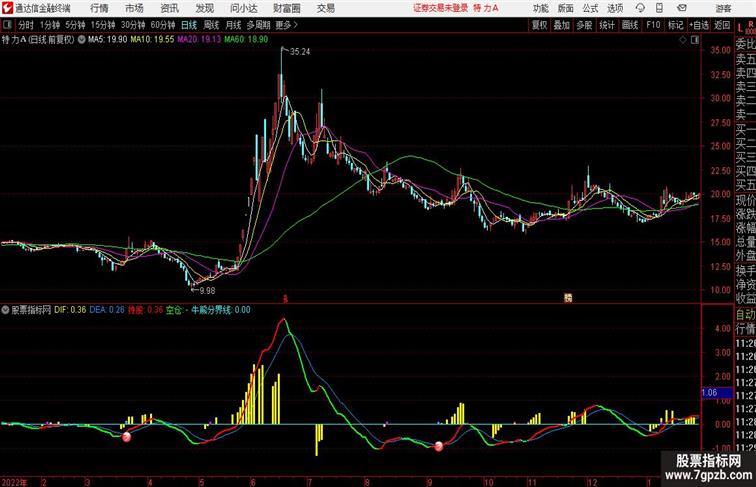Viewport: 756px width, 487px height.
Task: Open the 公式 menu
Action: [x=590, y=8]
